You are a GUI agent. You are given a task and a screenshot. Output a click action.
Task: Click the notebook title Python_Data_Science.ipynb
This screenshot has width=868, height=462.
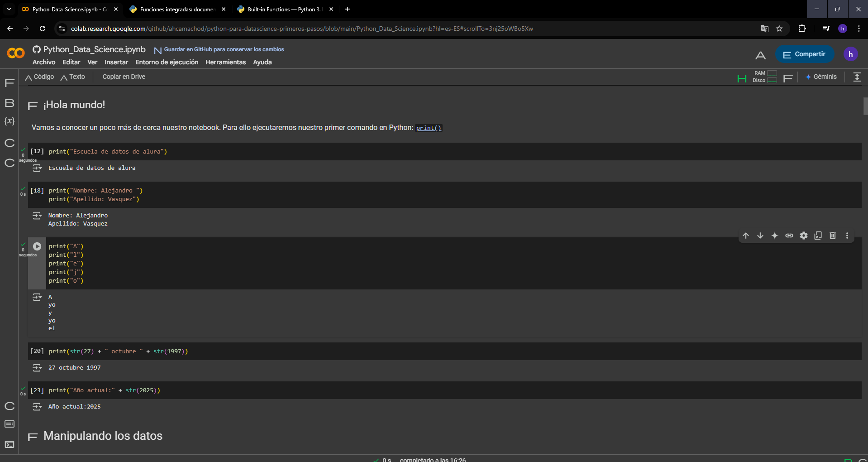[94, 49]
